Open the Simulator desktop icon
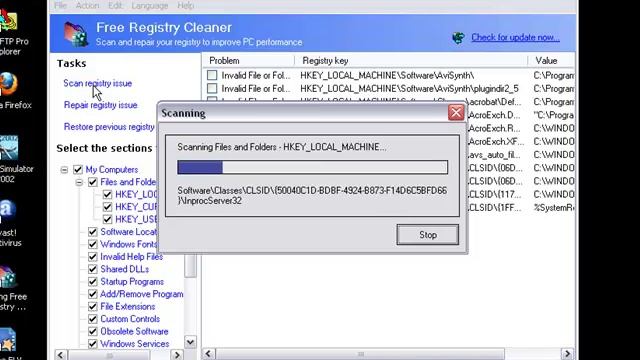Viewport: 640px width, 360px height. [x=9, y=147]
